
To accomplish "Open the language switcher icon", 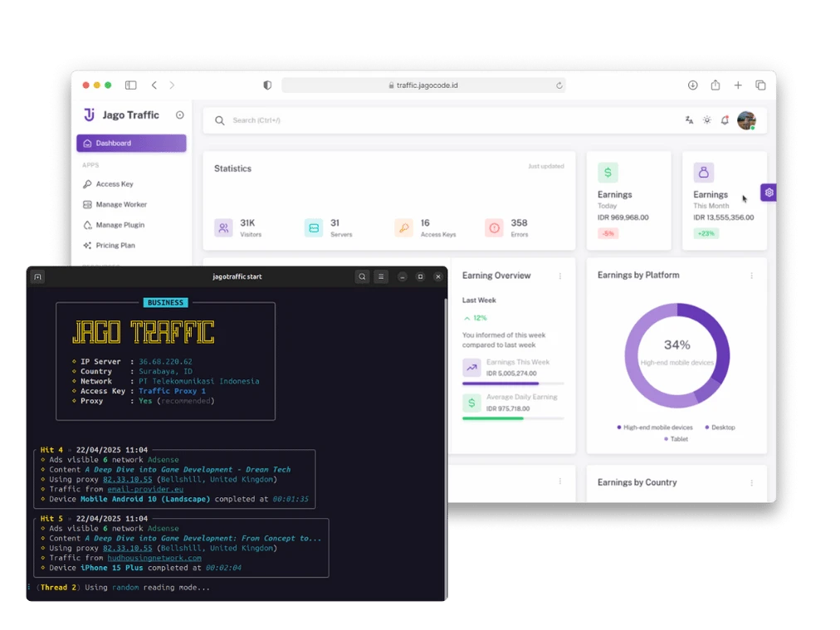I will [690, 120].
